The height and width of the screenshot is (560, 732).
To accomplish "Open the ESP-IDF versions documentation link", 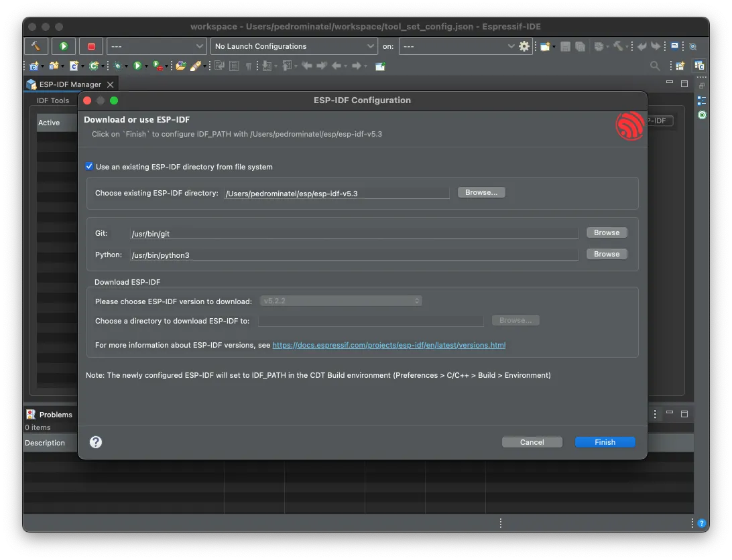I will tap(389, 346).
